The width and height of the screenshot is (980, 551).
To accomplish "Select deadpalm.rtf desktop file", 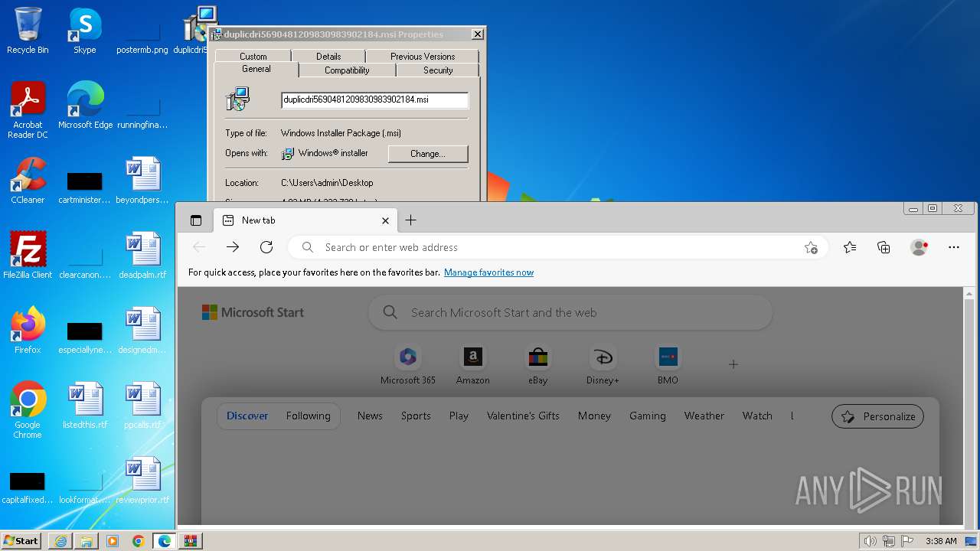I will [x=142, y=256].
